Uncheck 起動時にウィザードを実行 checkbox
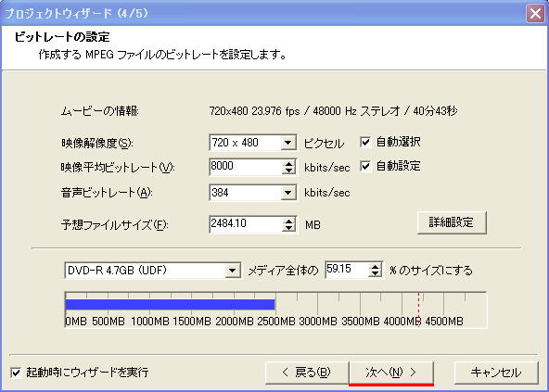 [x=16, y=373]
